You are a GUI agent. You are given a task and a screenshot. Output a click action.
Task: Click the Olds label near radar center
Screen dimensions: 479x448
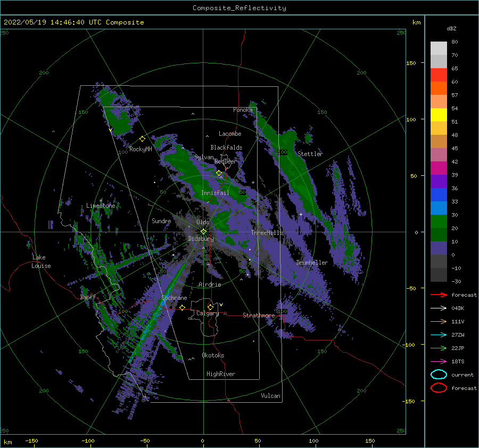coord(203,222)
